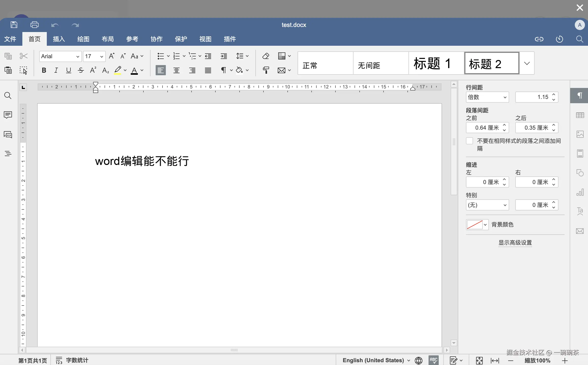This screenshot has width=588, height=365.
Task: Open the print dialog
Action: (x=35, y=25)
